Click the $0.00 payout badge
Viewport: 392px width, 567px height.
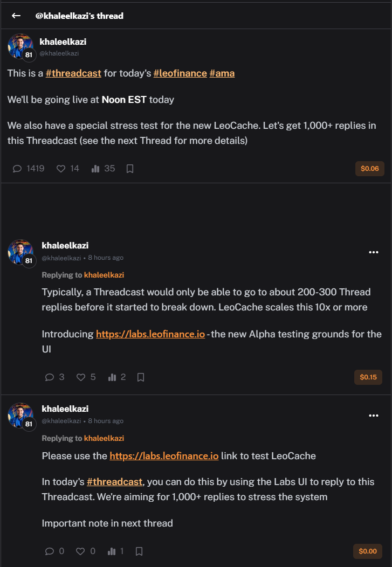click(368, 551)
